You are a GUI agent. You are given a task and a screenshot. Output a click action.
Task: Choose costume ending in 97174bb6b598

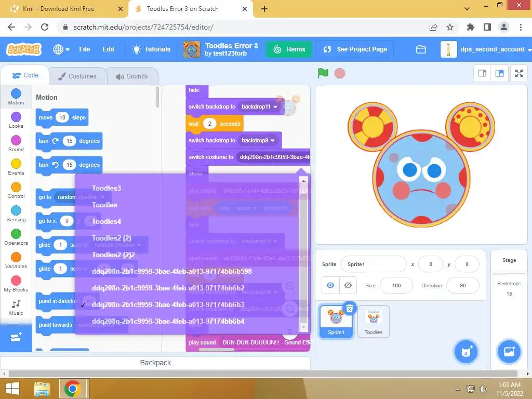(x=171, y=271)
